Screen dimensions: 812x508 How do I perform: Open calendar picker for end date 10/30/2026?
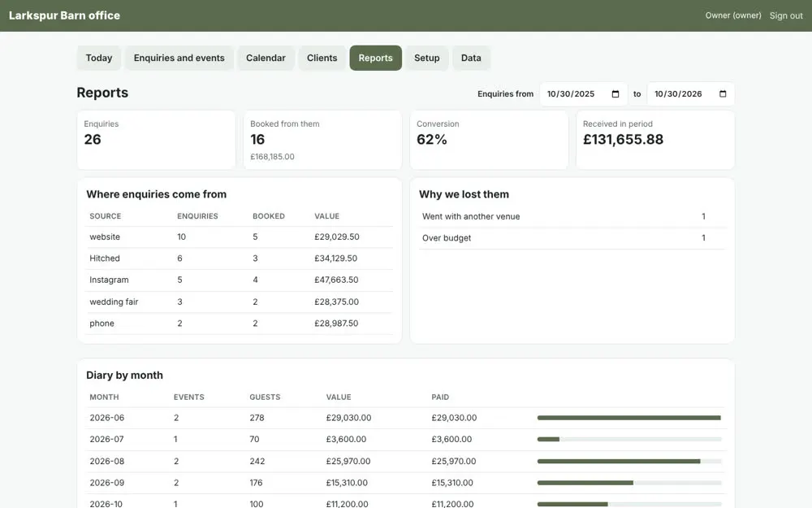[723, 93]
